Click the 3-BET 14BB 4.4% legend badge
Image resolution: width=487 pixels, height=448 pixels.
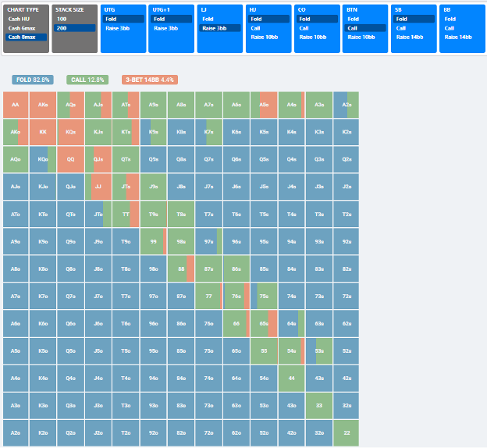[x=150, y=80]
